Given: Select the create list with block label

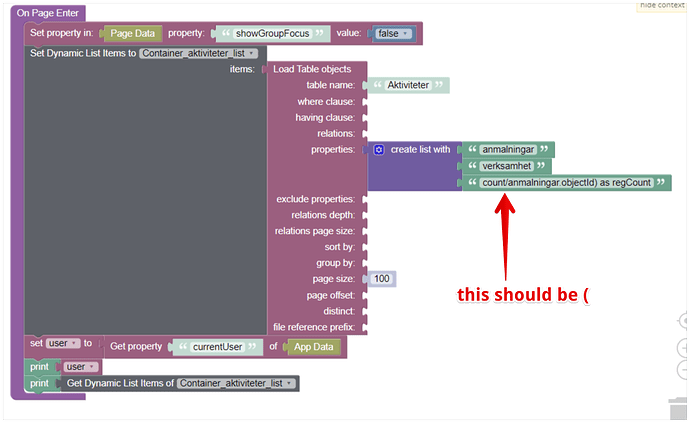Looking at the screenshot, I should pos(420,150).
